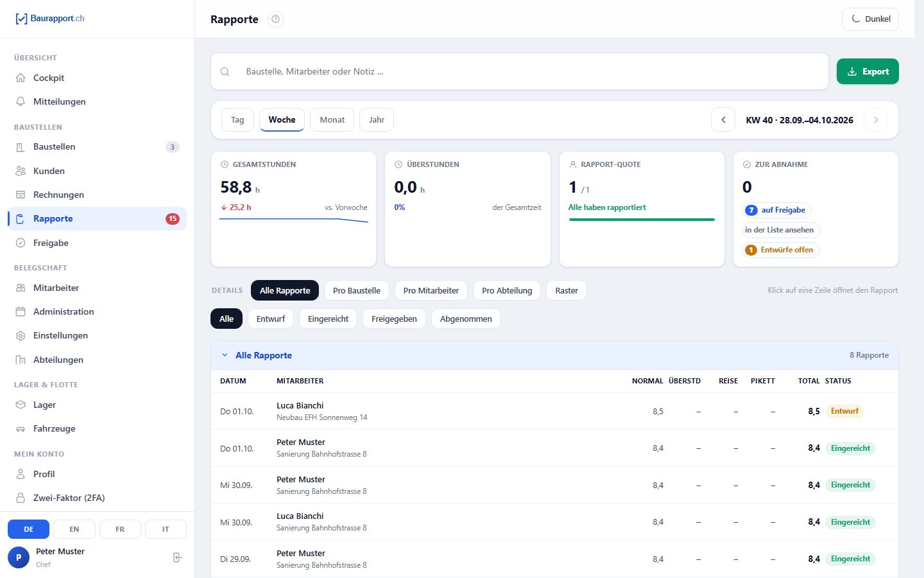Select the Jahr view tab

377,119
